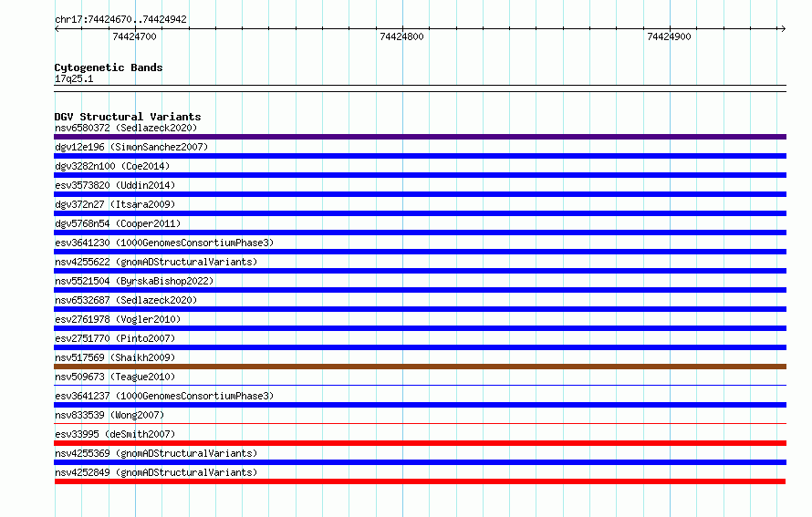The width and height of the screenshot is (812, 517).
Task: Click the thin red line under nsv833539
Action: 420,423
